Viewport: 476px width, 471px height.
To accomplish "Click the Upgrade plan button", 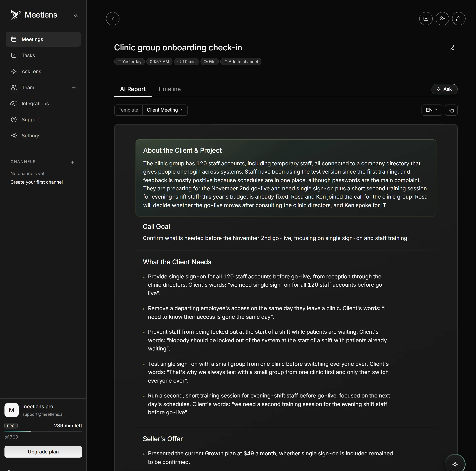I will pos(43,452).
